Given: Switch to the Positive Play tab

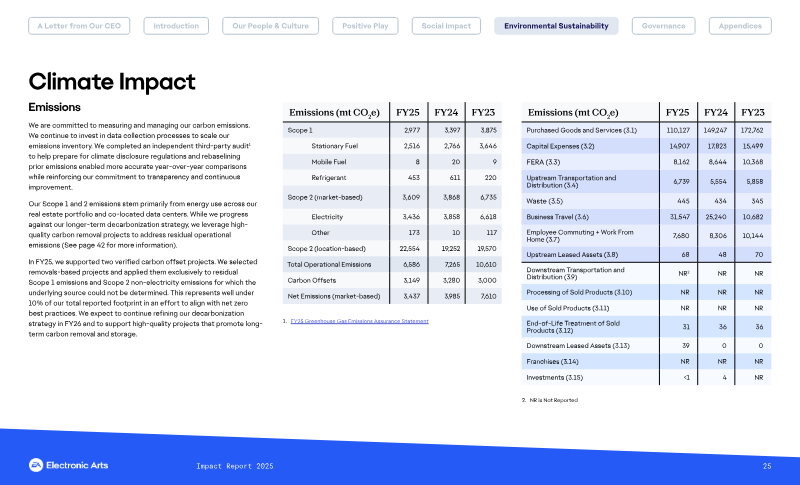Looking at the screenshot, I should tap(365, 26).
